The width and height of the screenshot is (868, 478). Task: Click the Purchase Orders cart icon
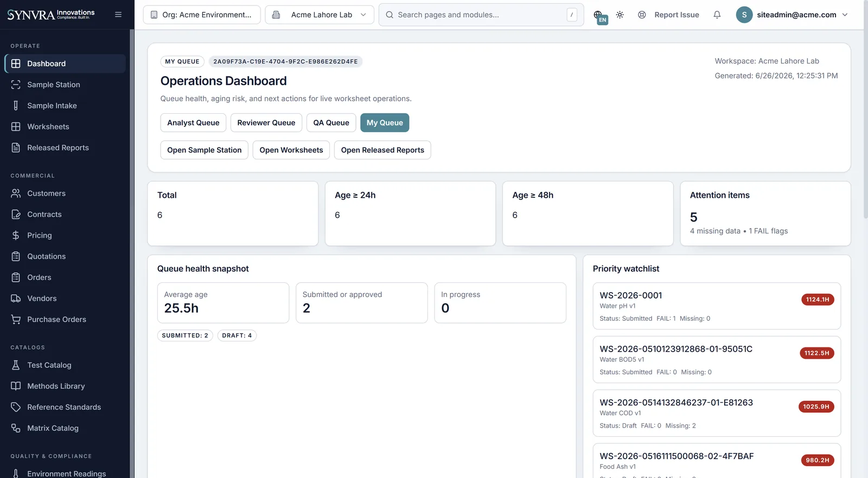[16, 320]
